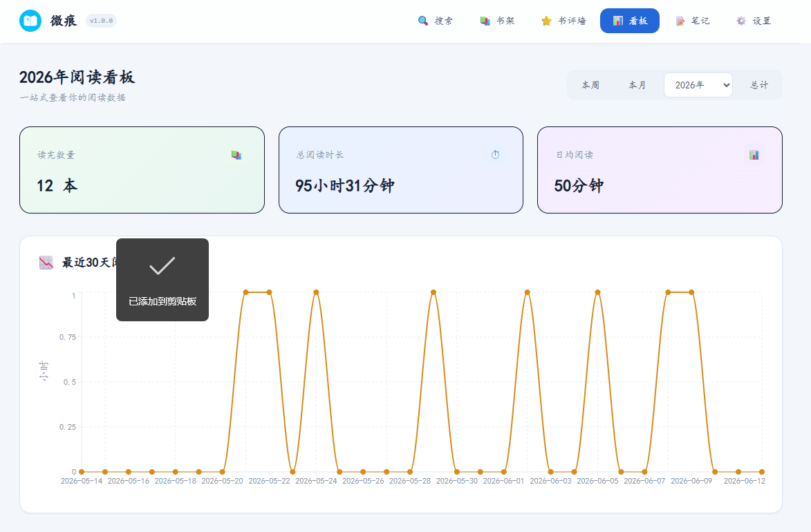Click the clock icon on 总阅读时长 card

tap(496, 155)
